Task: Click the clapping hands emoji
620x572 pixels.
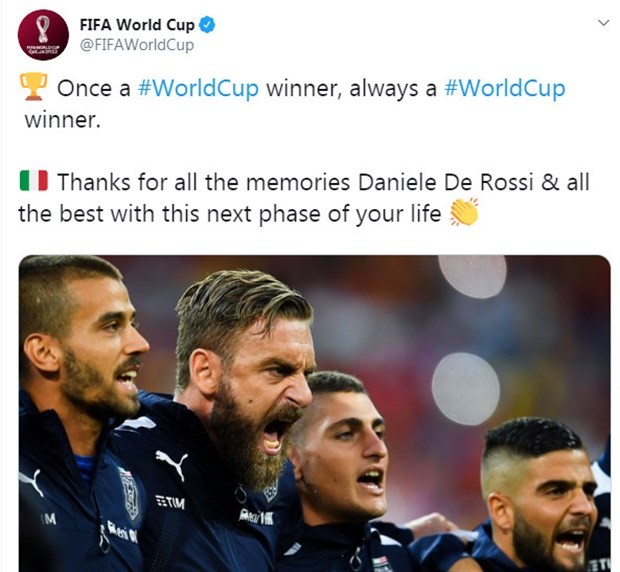Action: point(465,212)
